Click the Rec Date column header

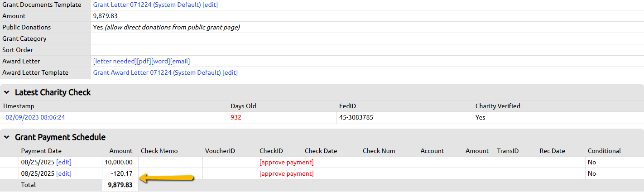coord(552,151)
